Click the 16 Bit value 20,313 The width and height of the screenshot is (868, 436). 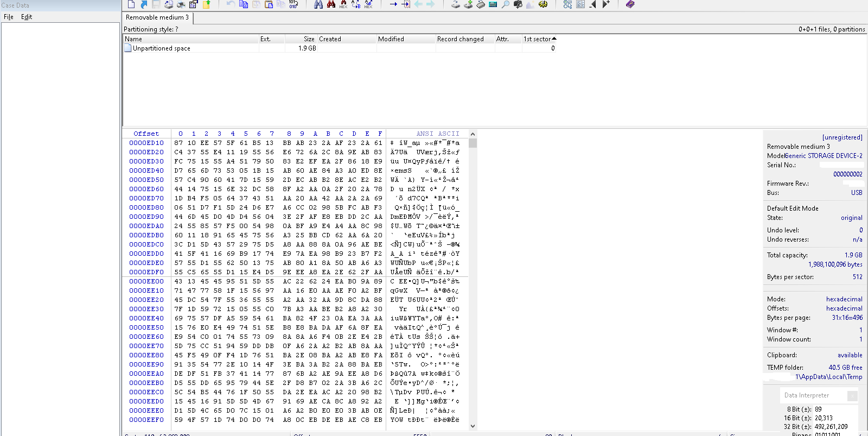pos(824,418)
